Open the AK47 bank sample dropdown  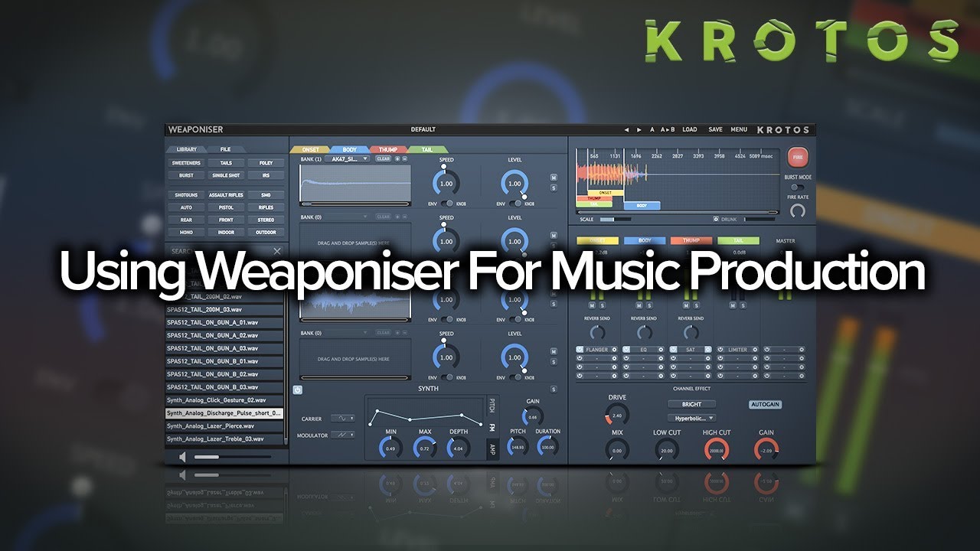[x=347, y=158]
